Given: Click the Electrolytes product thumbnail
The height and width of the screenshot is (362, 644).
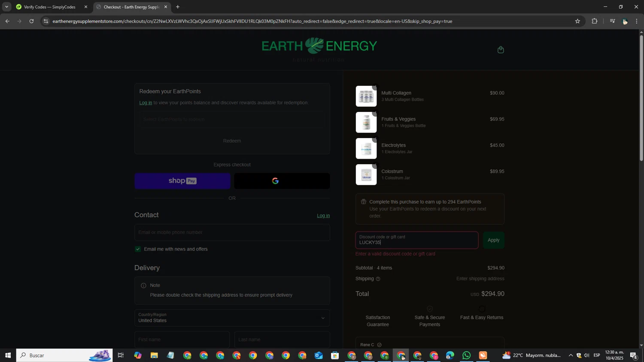Looking at the screenshot, I should pos(366,148).
